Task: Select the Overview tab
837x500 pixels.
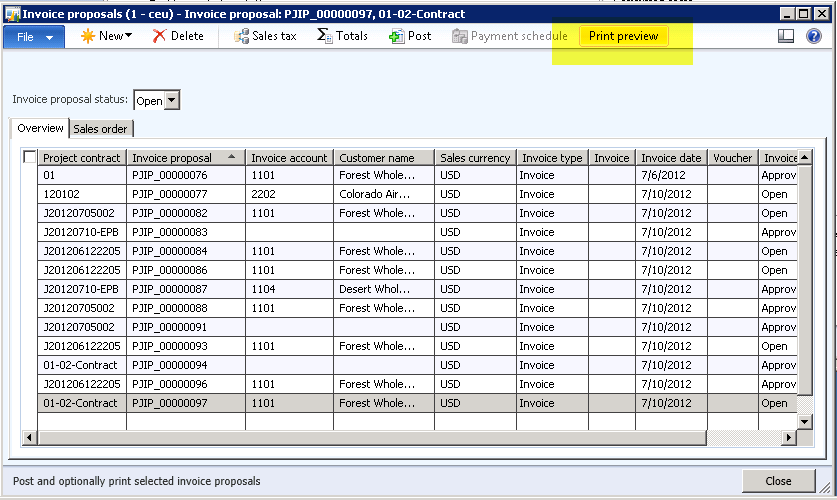Action: pyautogui.click(x=40, y=128)
